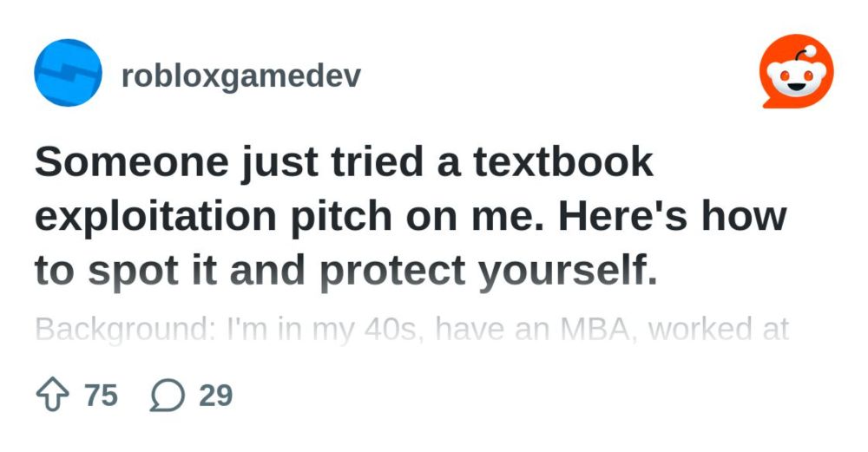This screenshot has width=868, height=452.
Task: Open comments via speech bubble icon
Action: click(166, 396)
